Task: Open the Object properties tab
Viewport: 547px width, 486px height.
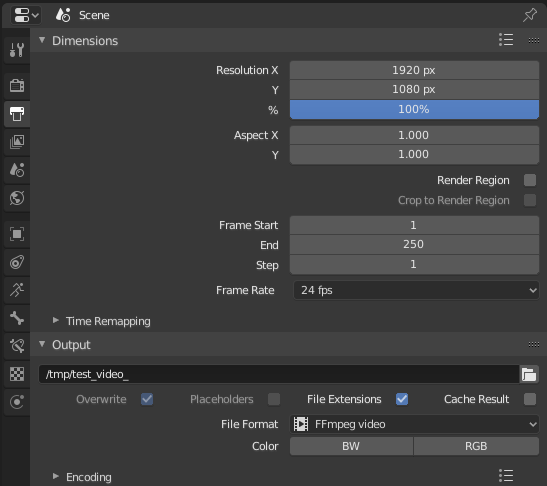Action: click(x=16, y=234)
